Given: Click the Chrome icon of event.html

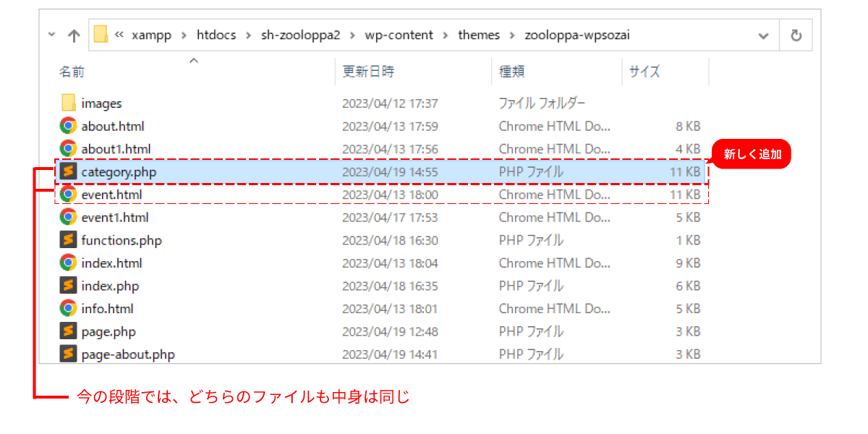Looking at the screenshot, I should (x=68, y=195).
